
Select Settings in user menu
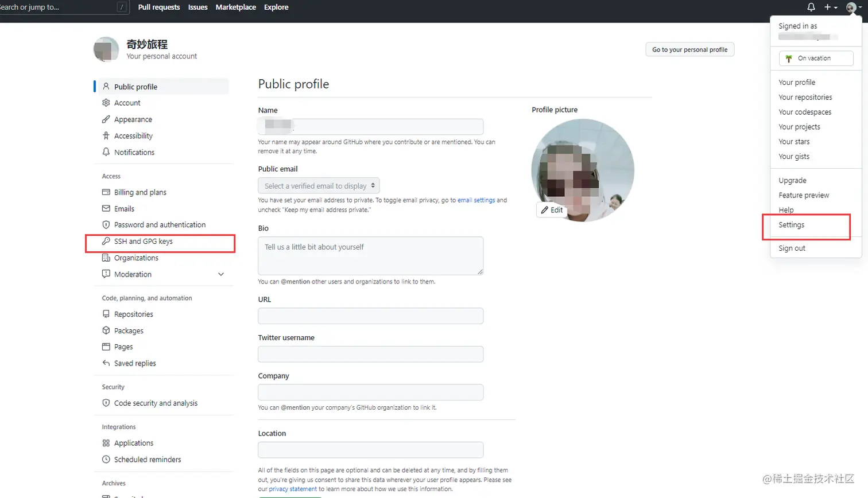click(791, 225)
